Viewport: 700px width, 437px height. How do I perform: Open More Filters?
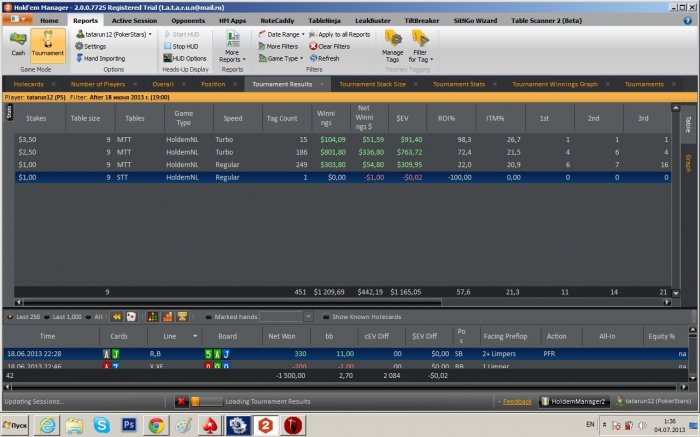coord(278,46)
